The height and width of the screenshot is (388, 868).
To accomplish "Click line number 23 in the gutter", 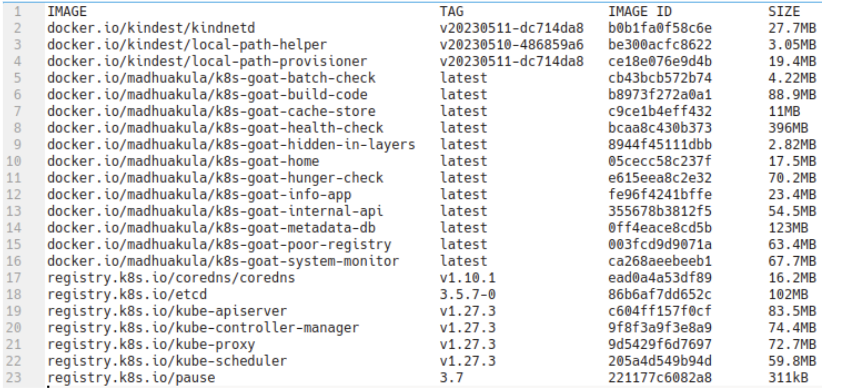I will [14, 377].
